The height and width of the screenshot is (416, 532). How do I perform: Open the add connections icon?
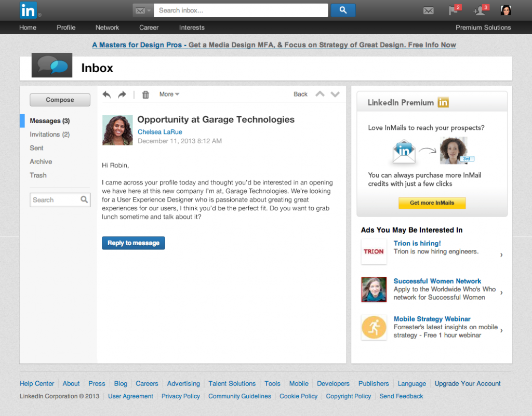tap(481, 10)
